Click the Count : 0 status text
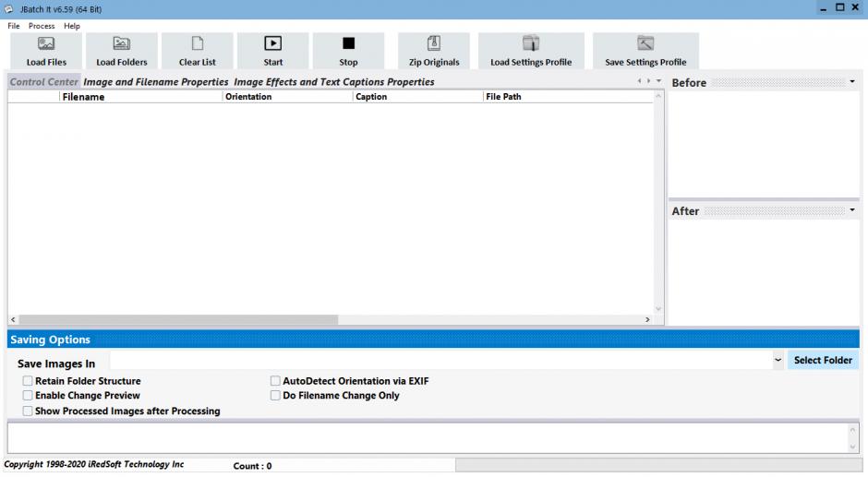This screenshot has width=868, height=477. click(252, 466)
